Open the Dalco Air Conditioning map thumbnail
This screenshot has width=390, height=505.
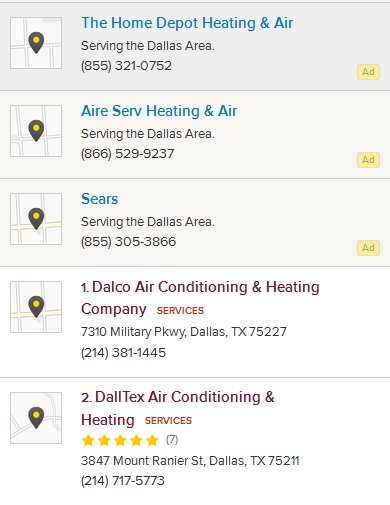(x=36, y=307)
